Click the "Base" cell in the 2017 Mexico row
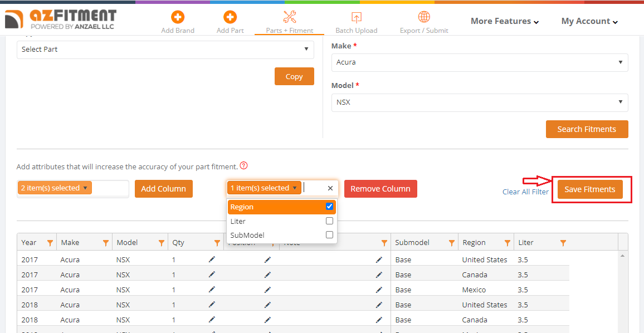The width and height of the screenshot is (644, 333). 403,290
